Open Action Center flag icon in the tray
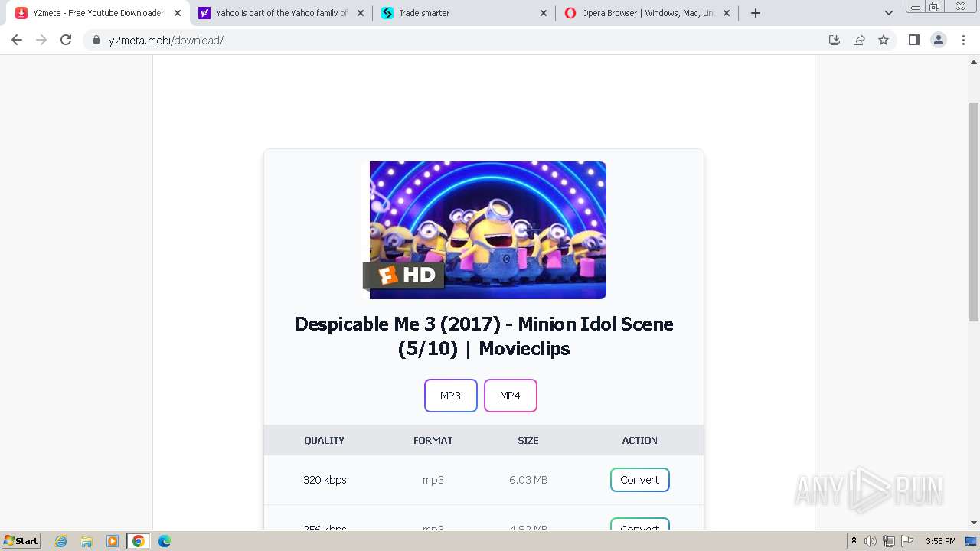 pyautogui.click(x=907, y=541)
